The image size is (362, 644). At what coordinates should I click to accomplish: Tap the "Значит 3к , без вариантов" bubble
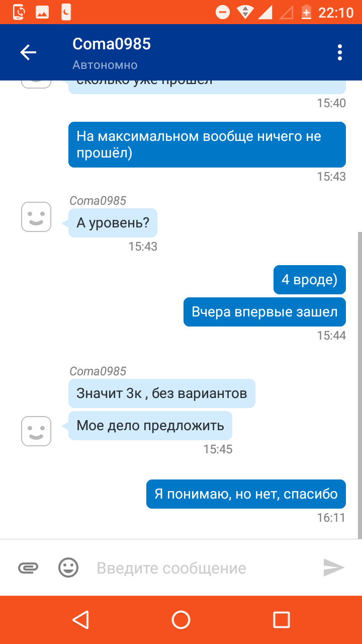162,393
